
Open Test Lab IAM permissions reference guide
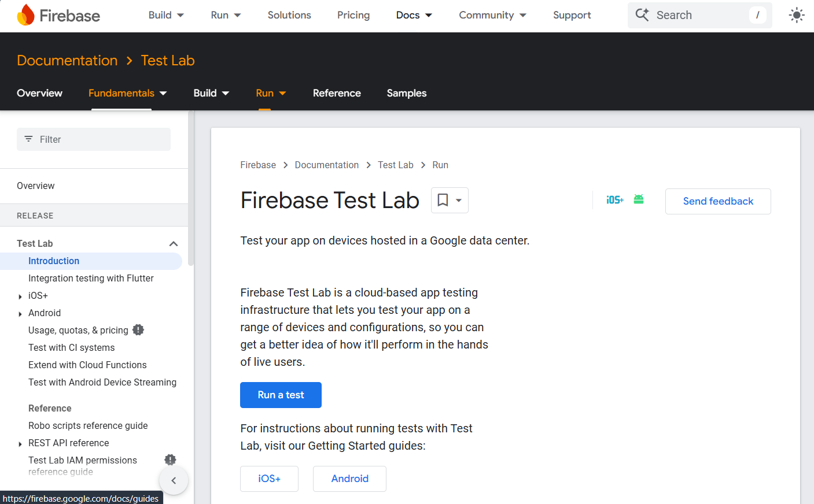[83, 466]
